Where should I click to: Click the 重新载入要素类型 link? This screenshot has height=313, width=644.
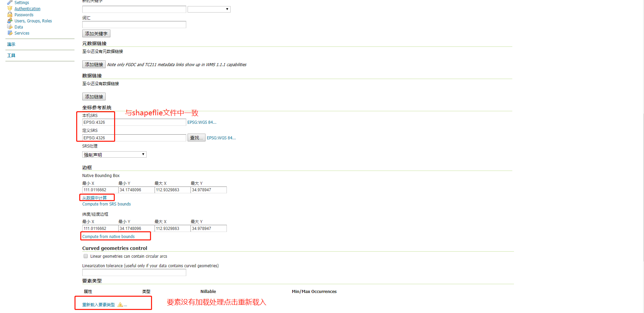[99, 305]
